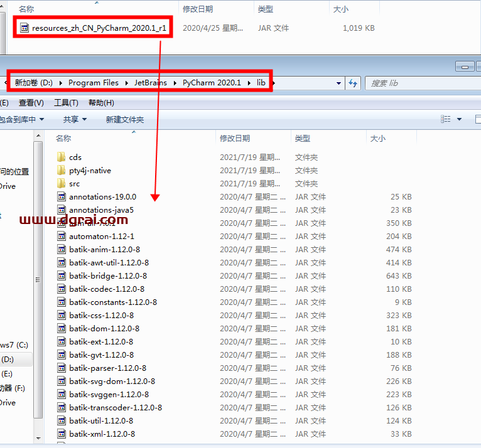Viewport: 481px width, 448px height.
Task: Open the 帮助(H) menu
Action: [101, 103]
